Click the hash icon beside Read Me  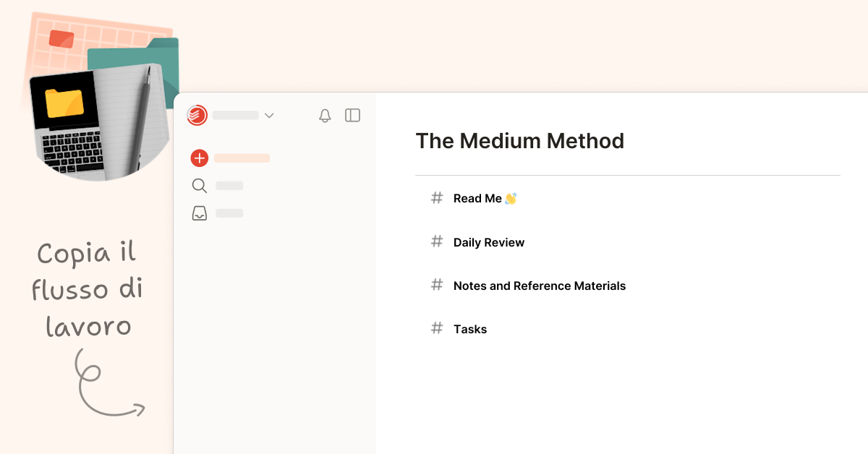(x=437, y=197)
